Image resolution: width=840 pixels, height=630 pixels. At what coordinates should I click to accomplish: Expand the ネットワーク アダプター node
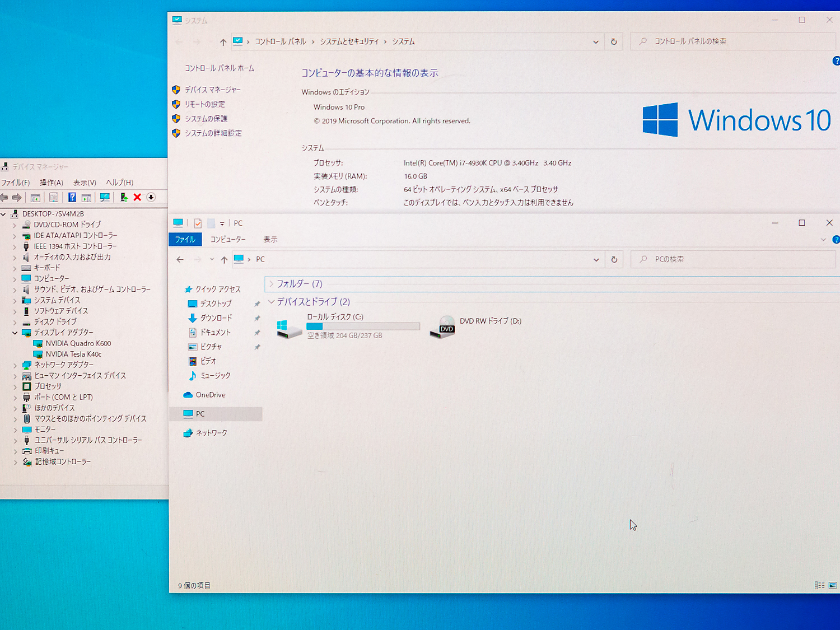[15, 365]
